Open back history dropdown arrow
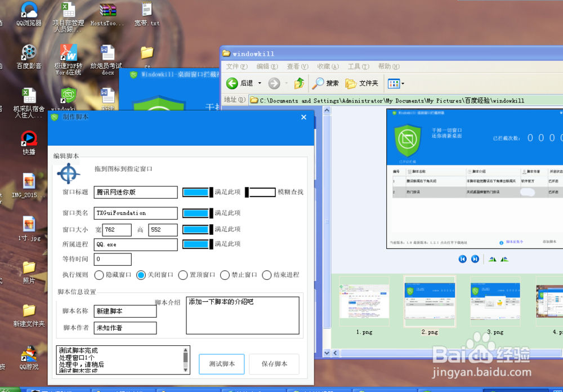This screenshot has height=392, width=563. 260,83
